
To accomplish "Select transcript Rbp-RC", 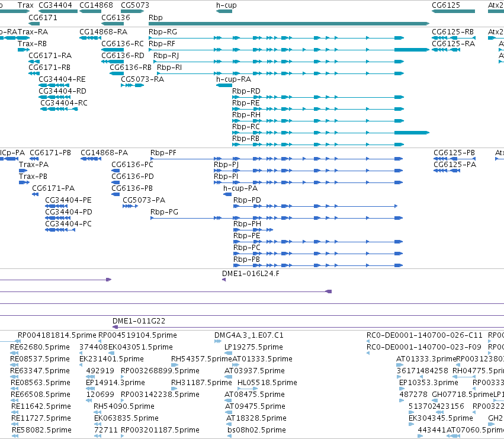I will pos(246,127).
